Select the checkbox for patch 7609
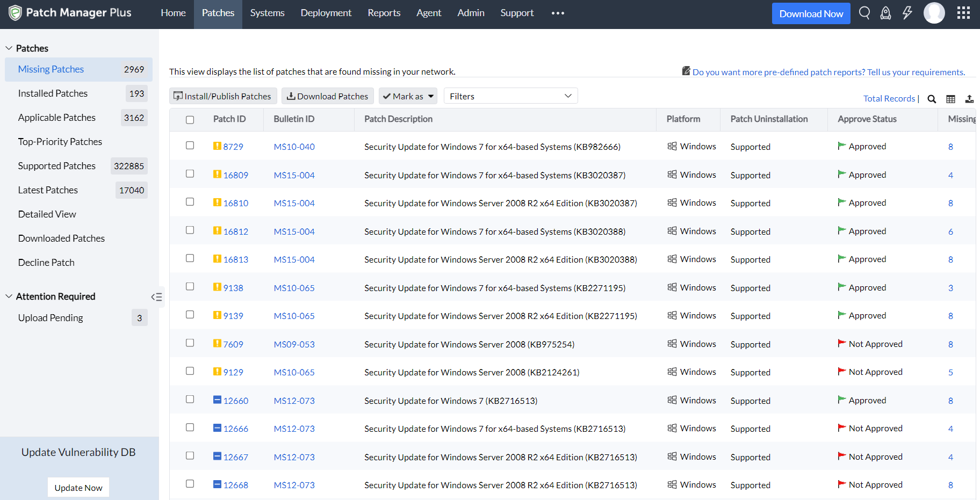980x500 pixels. (x=190, y=343)
